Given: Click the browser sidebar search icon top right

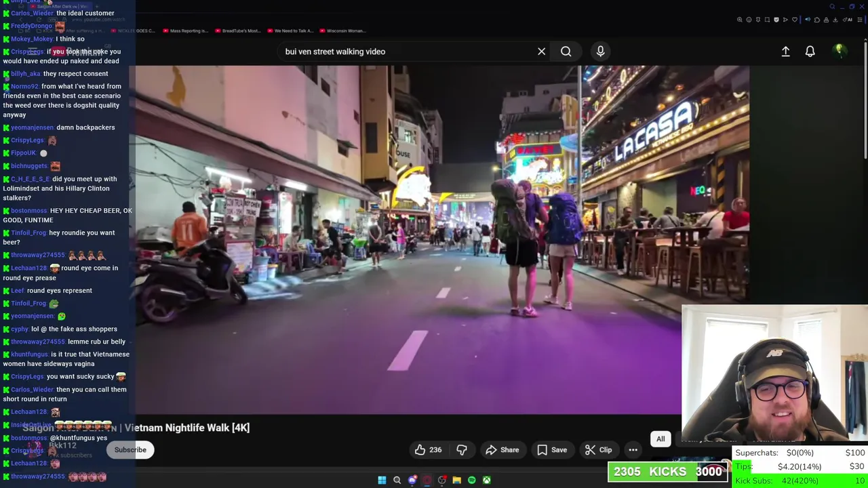Looking at the screenshot, I should pos(832,7).
